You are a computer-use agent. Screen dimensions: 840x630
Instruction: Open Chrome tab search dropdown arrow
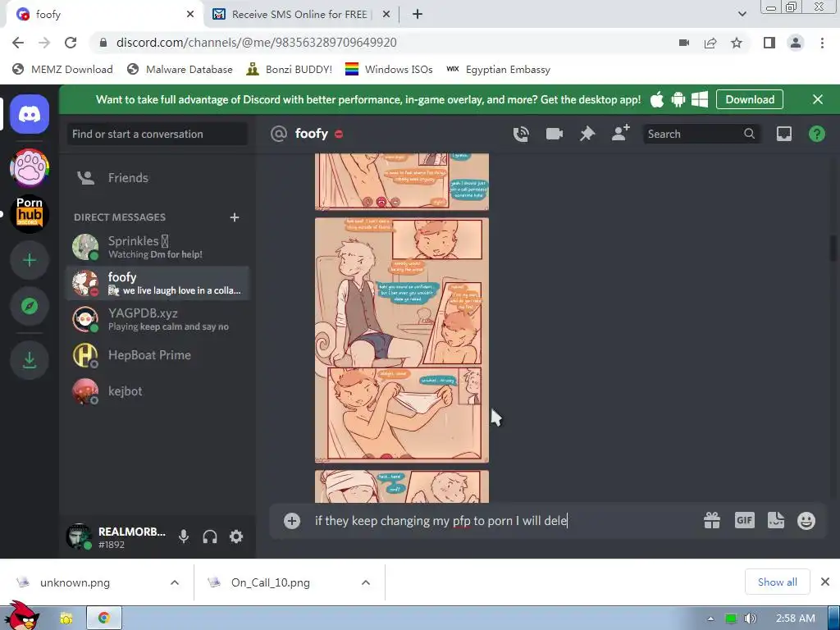tap(742, 14)
